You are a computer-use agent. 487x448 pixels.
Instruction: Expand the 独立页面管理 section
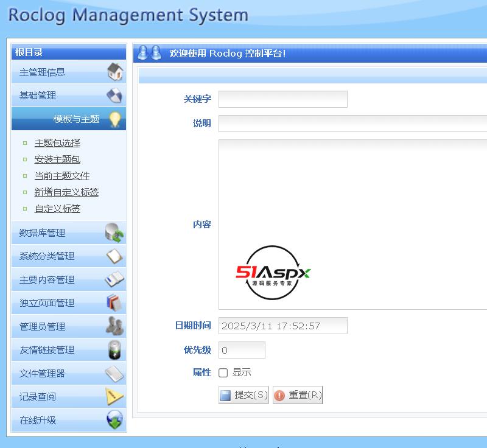click(69, 303)
